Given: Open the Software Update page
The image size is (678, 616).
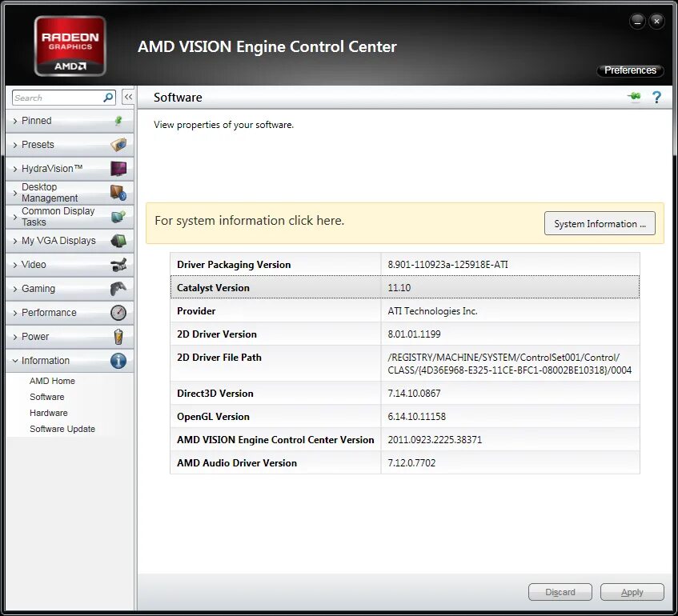Looking at the screenshot, I should (x=62, y=429).
